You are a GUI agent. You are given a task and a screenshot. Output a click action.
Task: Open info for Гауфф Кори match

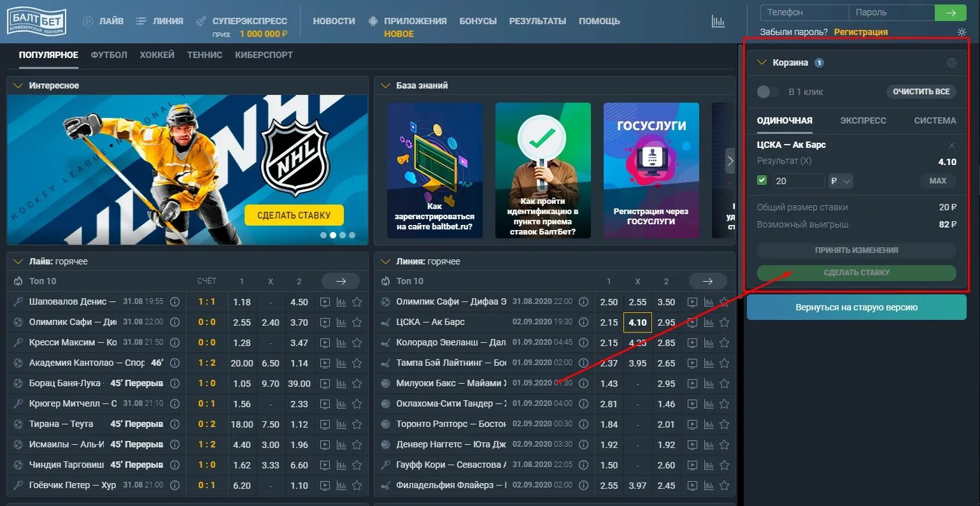584,465
